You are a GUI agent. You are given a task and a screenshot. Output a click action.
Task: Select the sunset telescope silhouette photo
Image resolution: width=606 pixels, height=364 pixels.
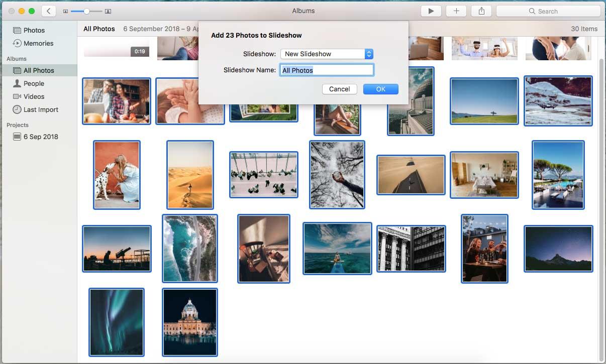point(117,249)
